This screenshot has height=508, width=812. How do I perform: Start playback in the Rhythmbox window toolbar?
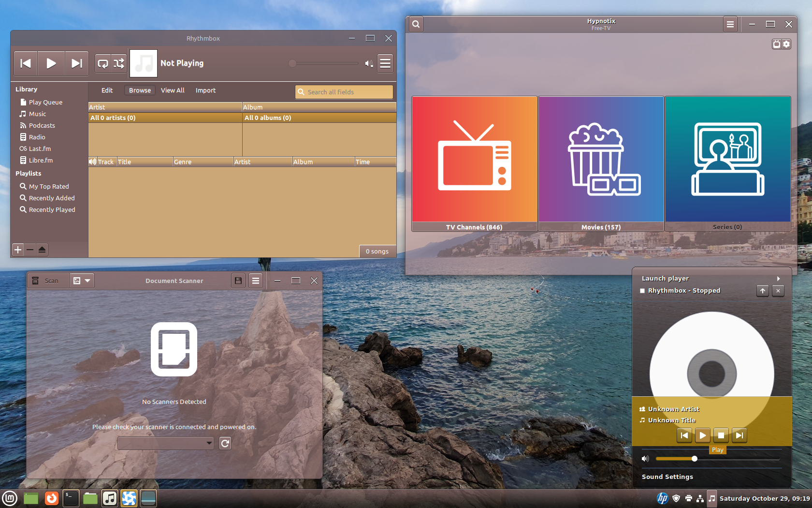tap(51, 63)
